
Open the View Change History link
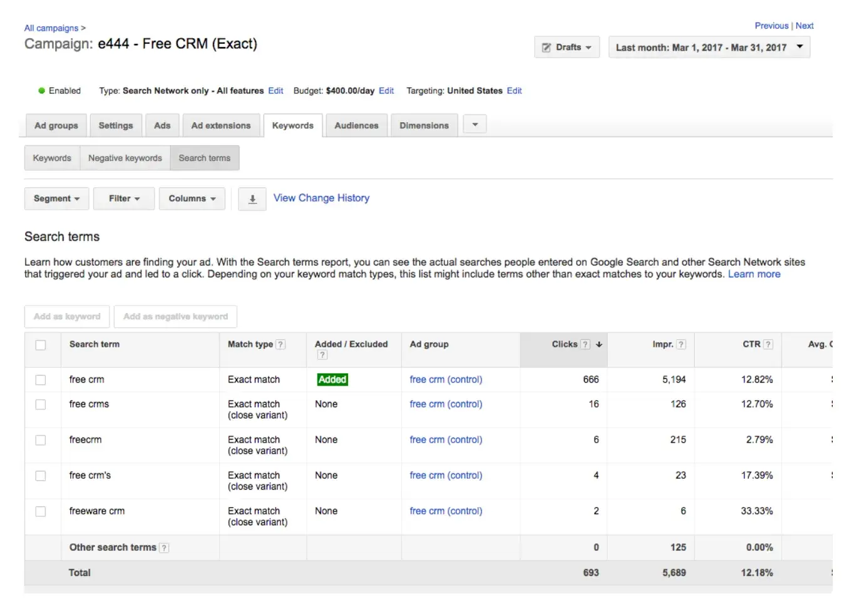tap(321, 198)
